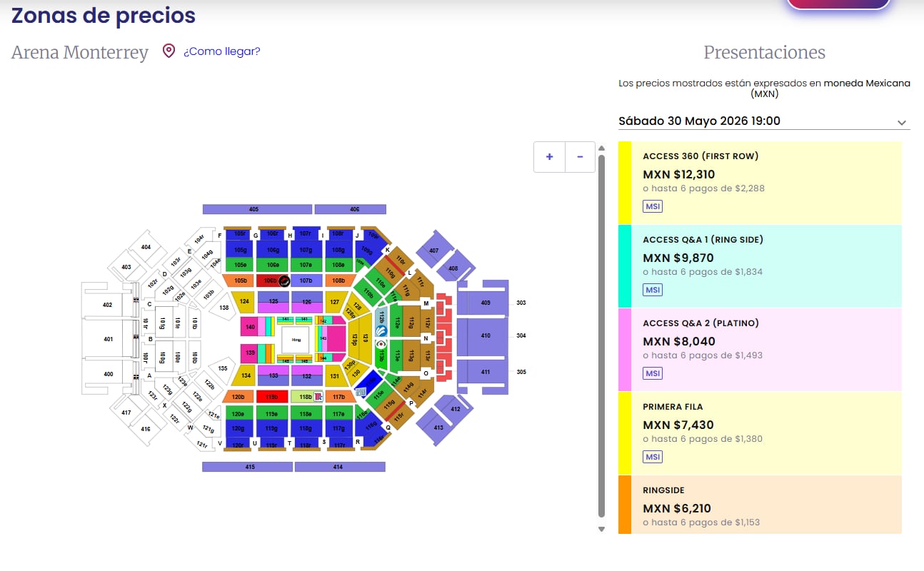Click the small blue logo near section 115e
The height and width of the screenshot is (571, 924).
(x=361, y=392)
